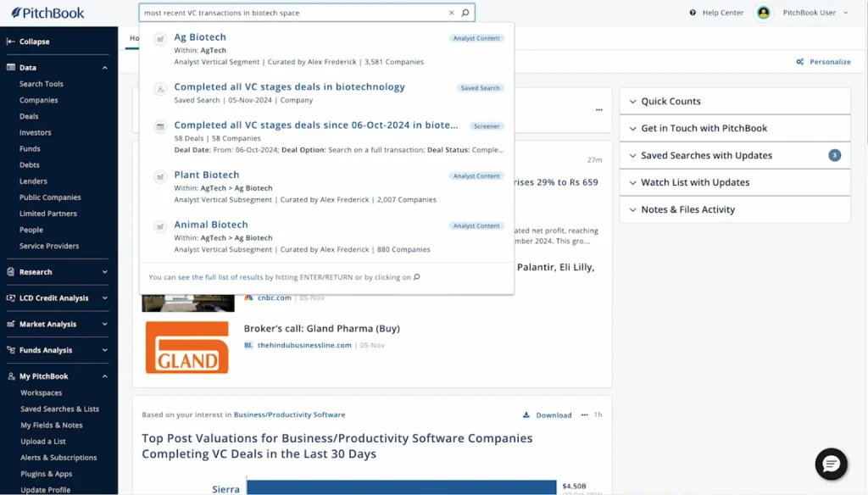
Task: Select the Data icon in the sidebar
Action: click(11, 67)
